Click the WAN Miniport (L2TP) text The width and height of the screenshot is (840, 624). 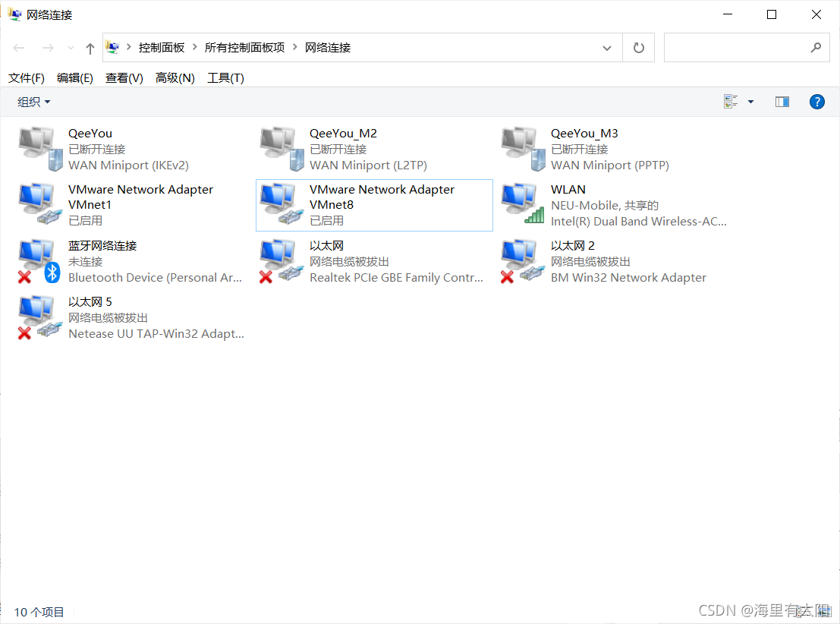(368, 165)
